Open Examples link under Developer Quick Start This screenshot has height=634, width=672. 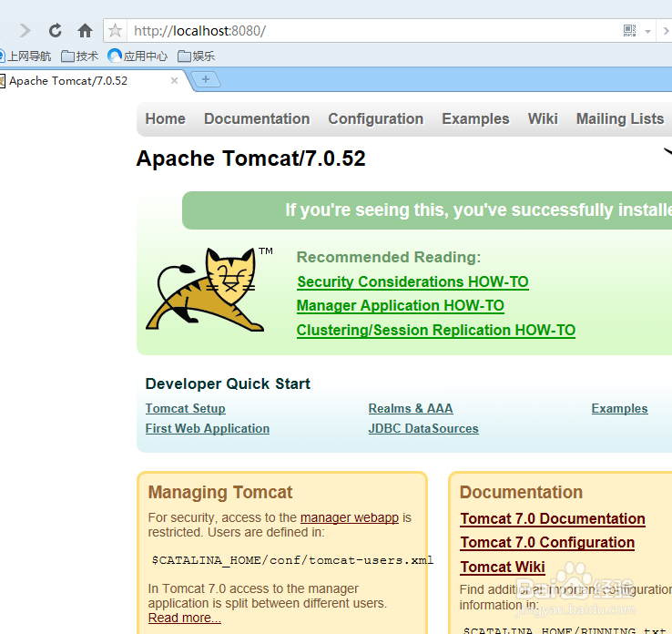(619, 408)
